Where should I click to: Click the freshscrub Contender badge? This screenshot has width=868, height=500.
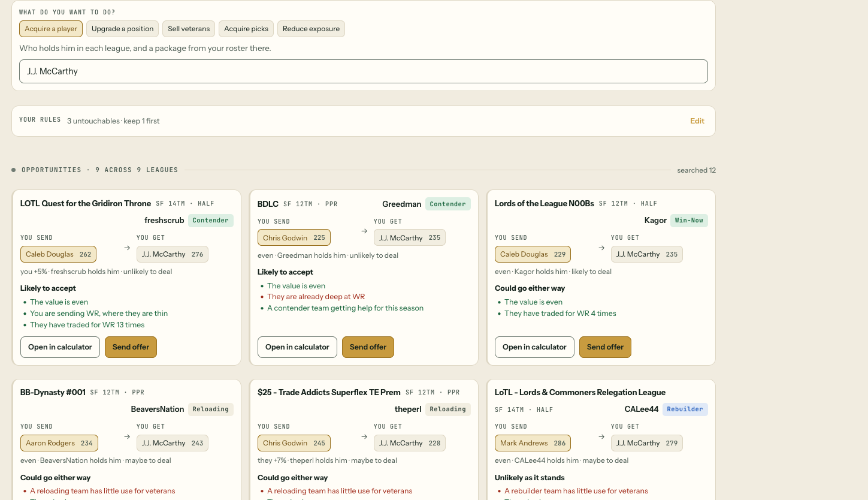tap(211, 221)
